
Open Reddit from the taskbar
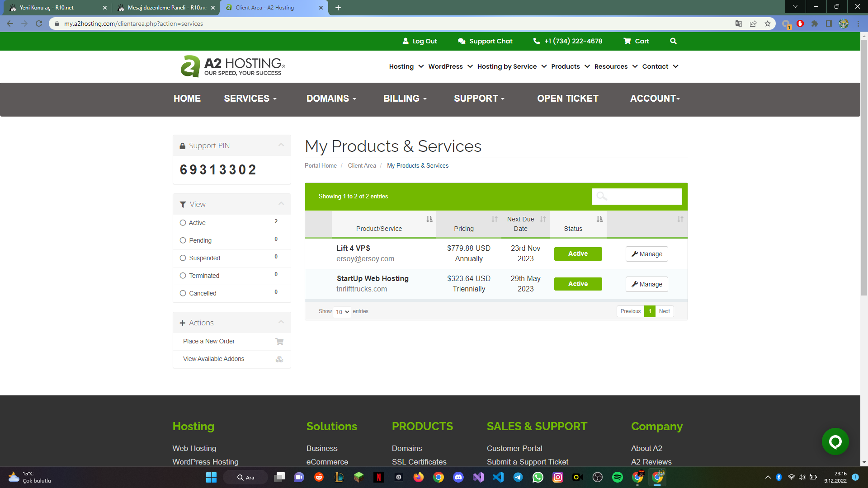tap(319, 477)
